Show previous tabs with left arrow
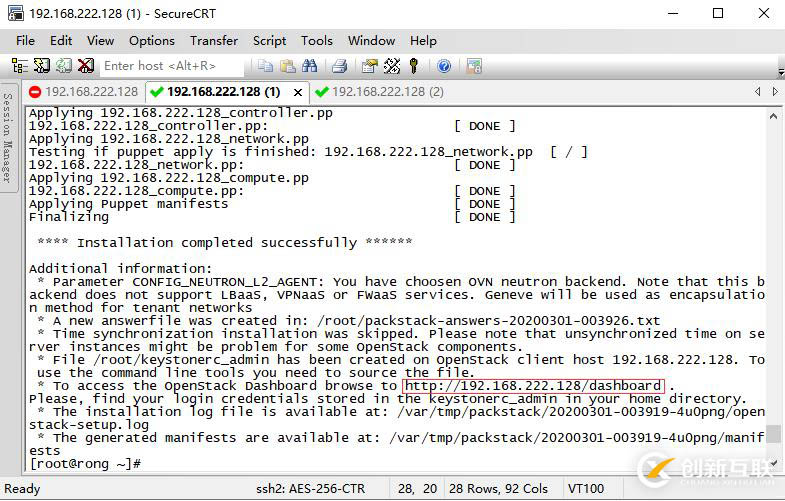 757,92
